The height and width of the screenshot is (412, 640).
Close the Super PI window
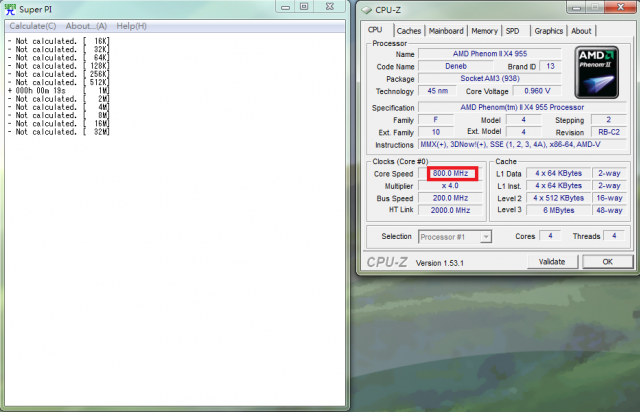330,7
